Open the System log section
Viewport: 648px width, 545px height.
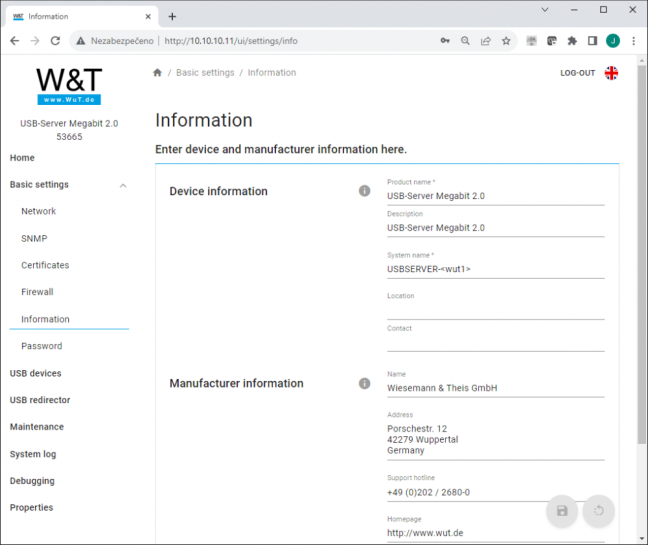pyautogui.click(x=33, y=454)
